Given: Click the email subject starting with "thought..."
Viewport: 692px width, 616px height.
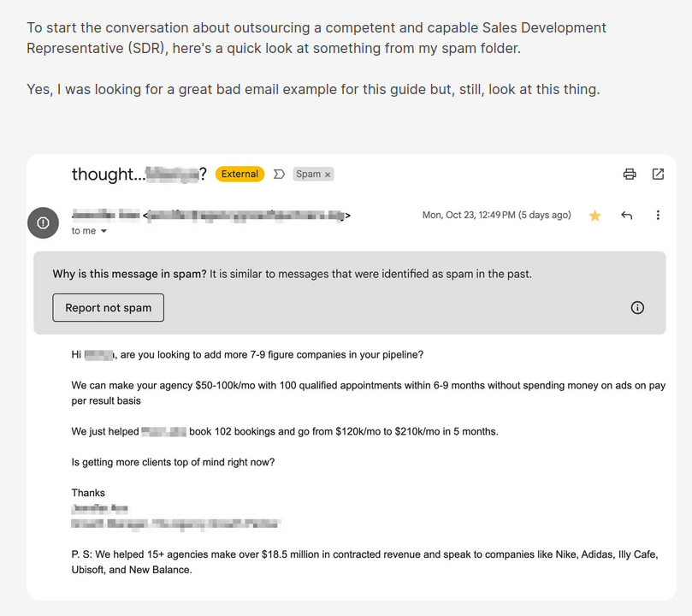Looking at the screenshot, I should (x=139, y=175).
